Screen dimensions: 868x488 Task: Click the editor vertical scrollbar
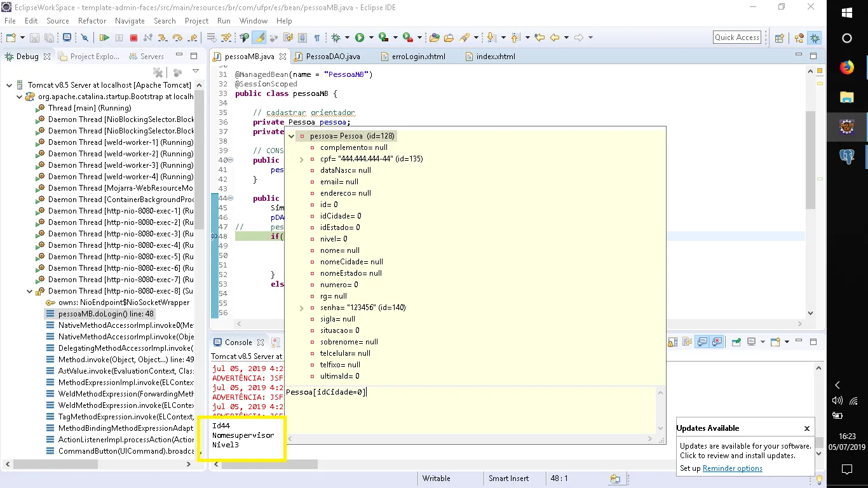[810, 159]
